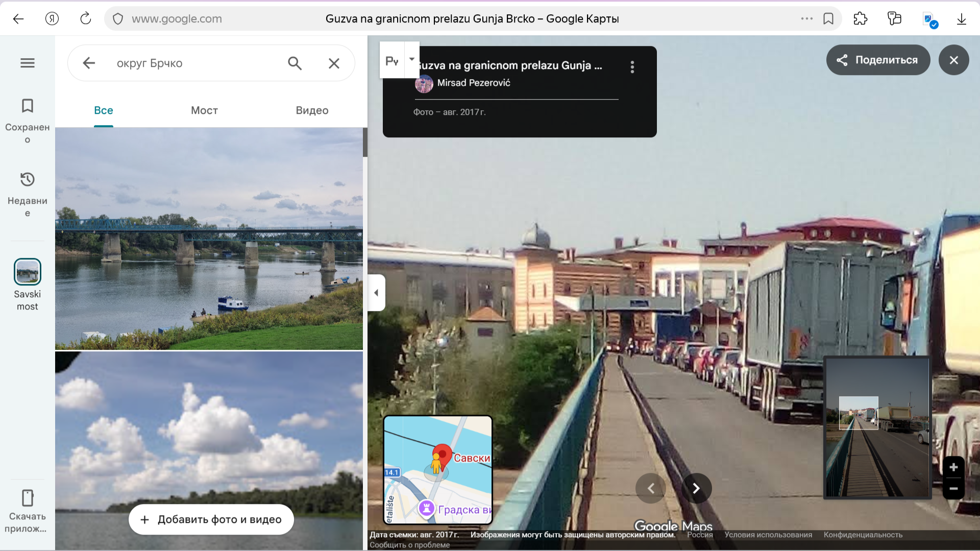Switch to the Видео tab
Screen dimensions: 980x551
tap(312, 110)
